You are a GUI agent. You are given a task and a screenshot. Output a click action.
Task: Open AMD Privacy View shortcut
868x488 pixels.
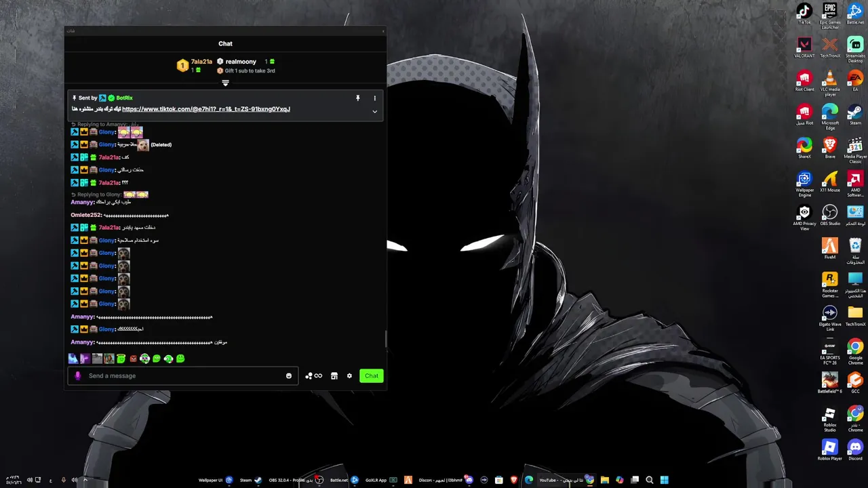[804, 218]
